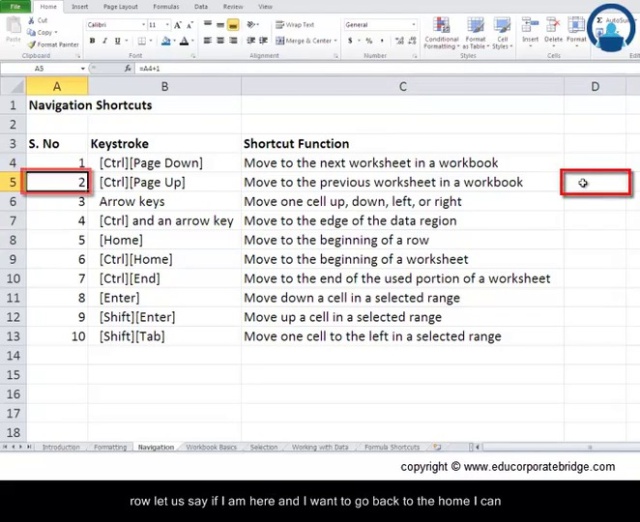Image resolution: width=640 pixels, height=522 pixels.
Task: Switch to the Formulas tab
Action: pyautogui.click(x=166, y=7)
